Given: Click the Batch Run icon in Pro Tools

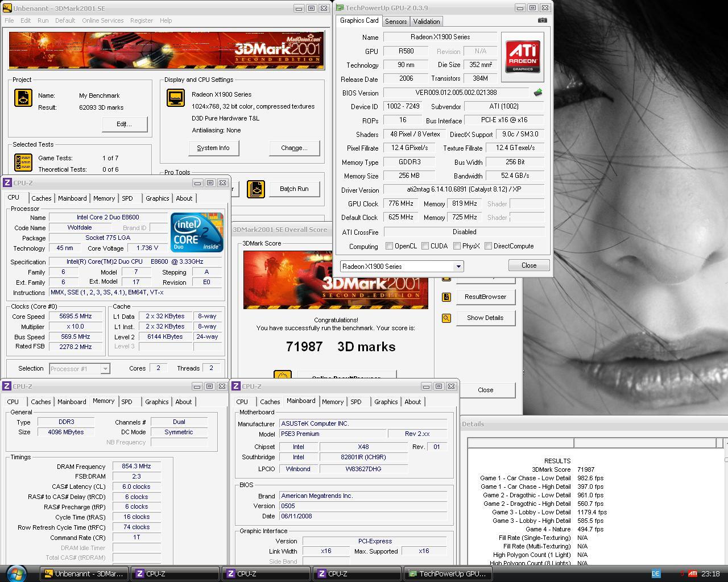Looking at the screenshot, I should click(x=256, y=189).
